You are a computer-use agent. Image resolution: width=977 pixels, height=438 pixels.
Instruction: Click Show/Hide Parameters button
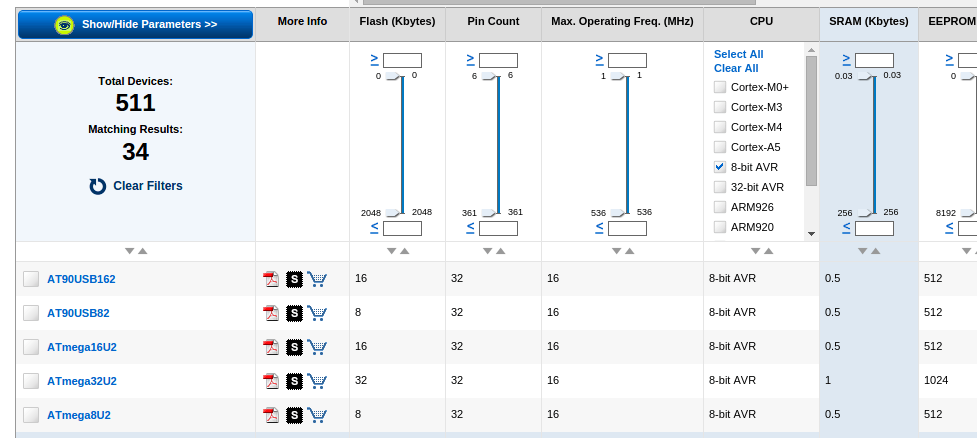click(x=135, y=24)
